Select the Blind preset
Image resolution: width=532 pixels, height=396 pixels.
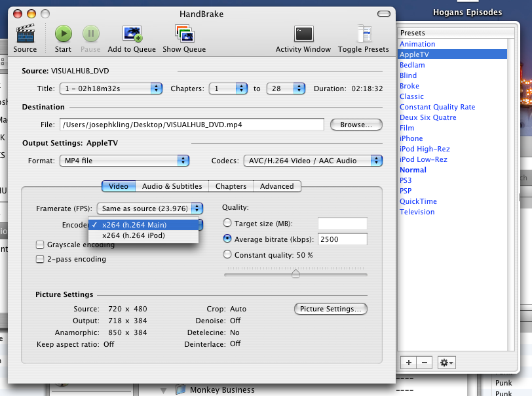(x=453, y=75)
